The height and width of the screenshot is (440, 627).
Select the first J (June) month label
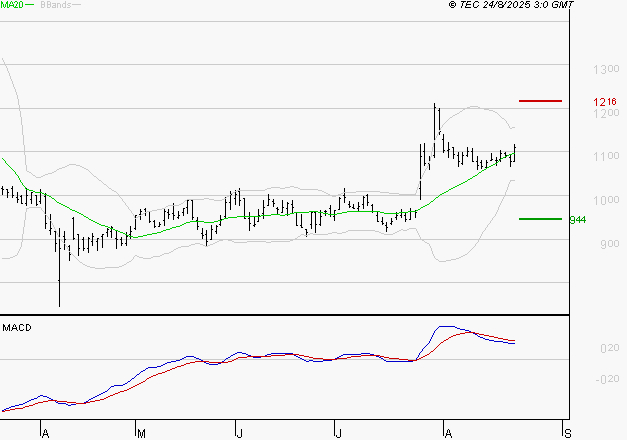(239, 433)
